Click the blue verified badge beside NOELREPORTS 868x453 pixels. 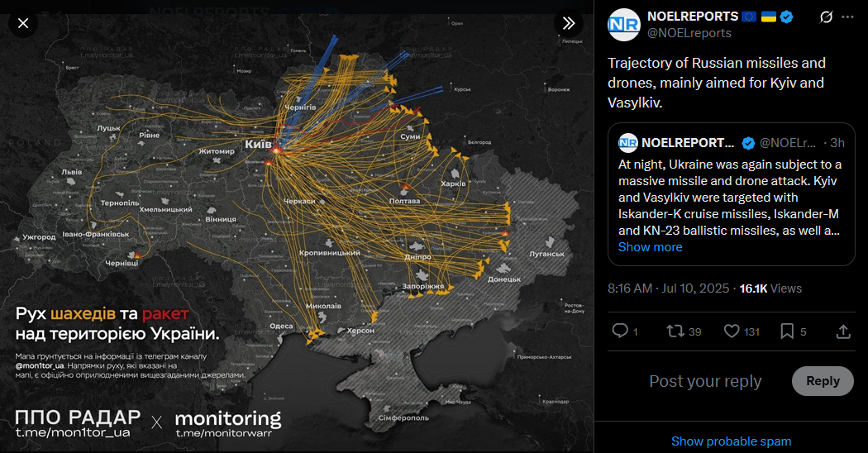(787, 17)
